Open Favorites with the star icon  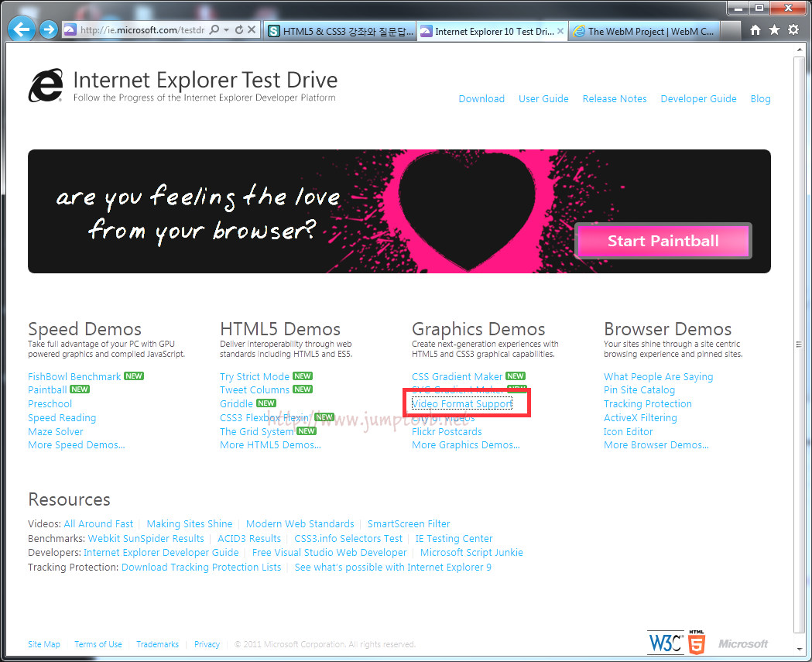774,30
